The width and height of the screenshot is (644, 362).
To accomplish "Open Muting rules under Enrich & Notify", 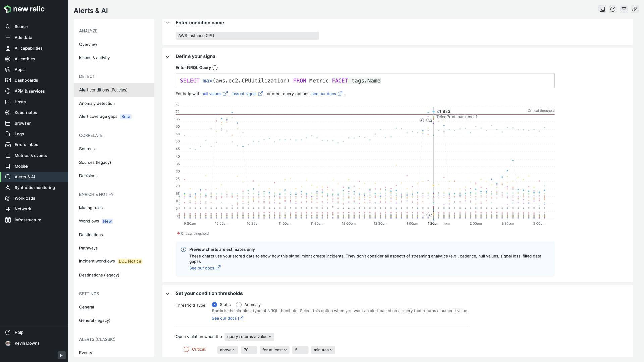I will coord(91,208).
